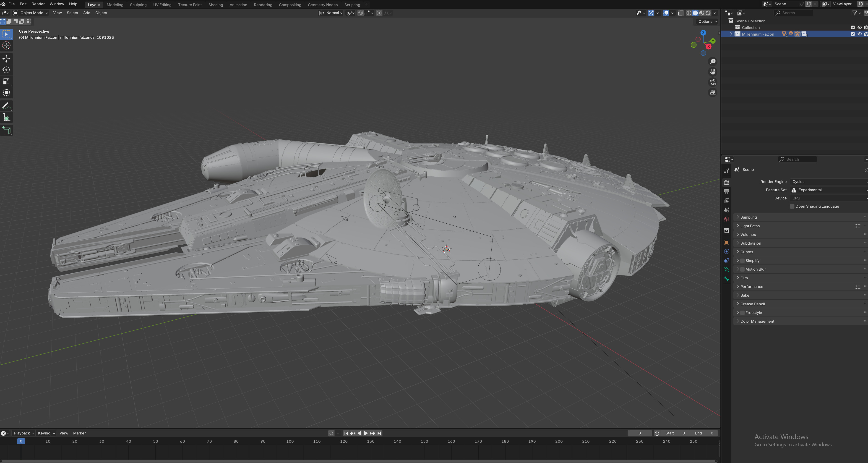
Task: Switch to wireframe viewport shading
Action: [x=689, y=13]
